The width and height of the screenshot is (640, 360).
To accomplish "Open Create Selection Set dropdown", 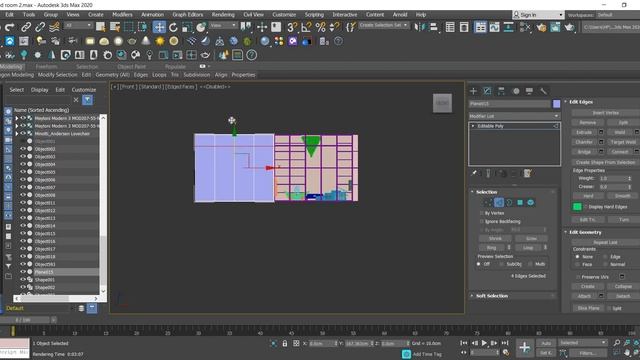I will [x=384, y=25].
